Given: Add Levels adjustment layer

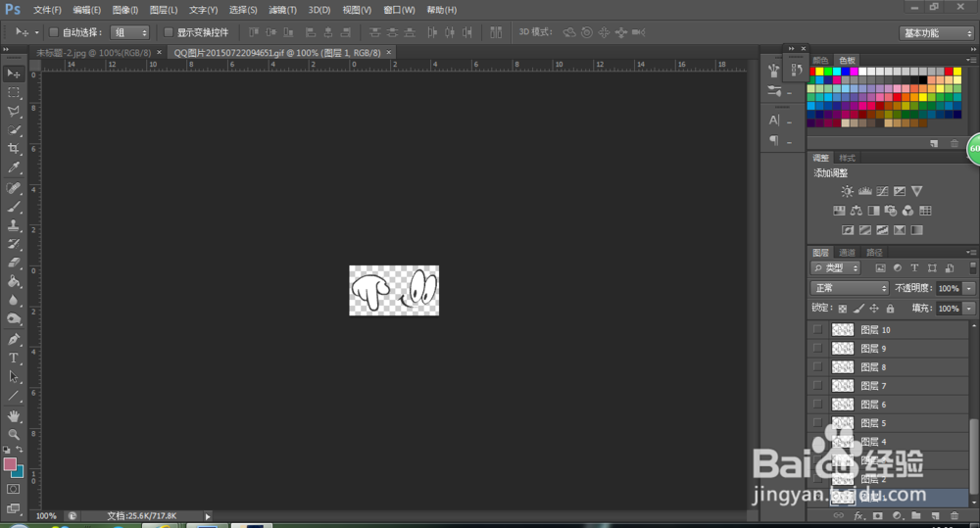Looking at the screenshot, I should tap(865, 191).
